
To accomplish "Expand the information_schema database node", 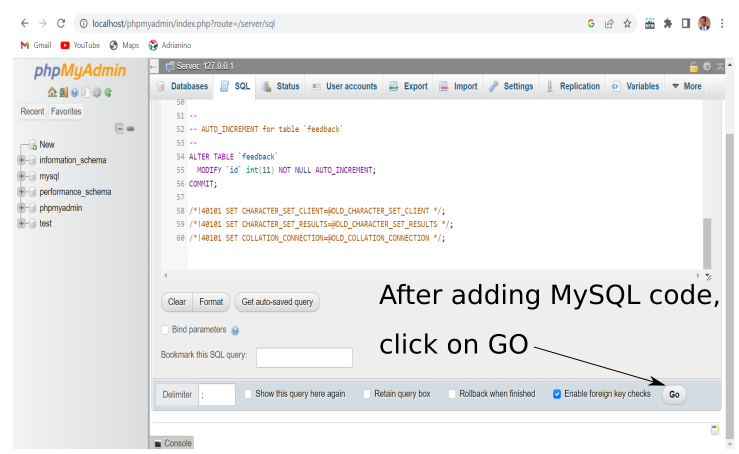I will (x=21, y=160).
